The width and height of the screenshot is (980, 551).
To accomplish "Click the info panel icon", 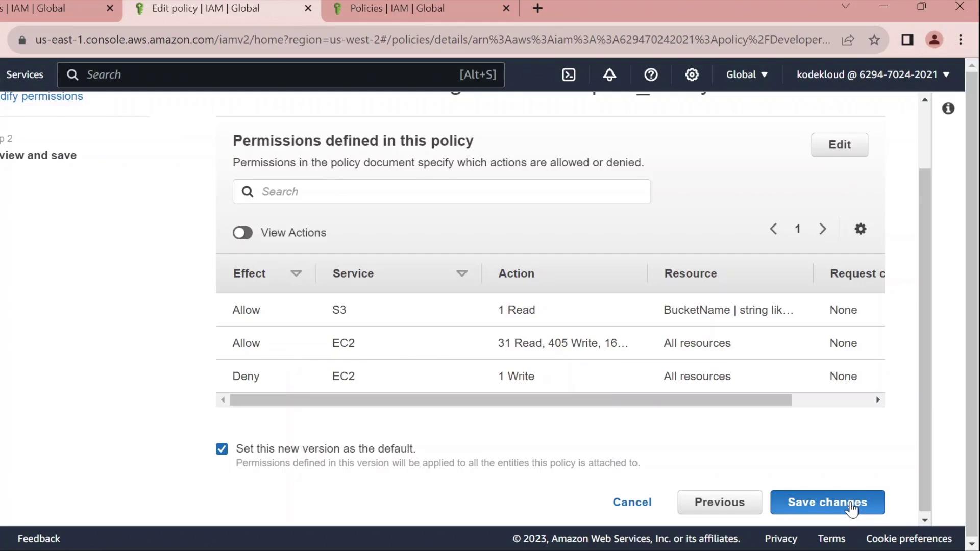I will pos(948,108).
